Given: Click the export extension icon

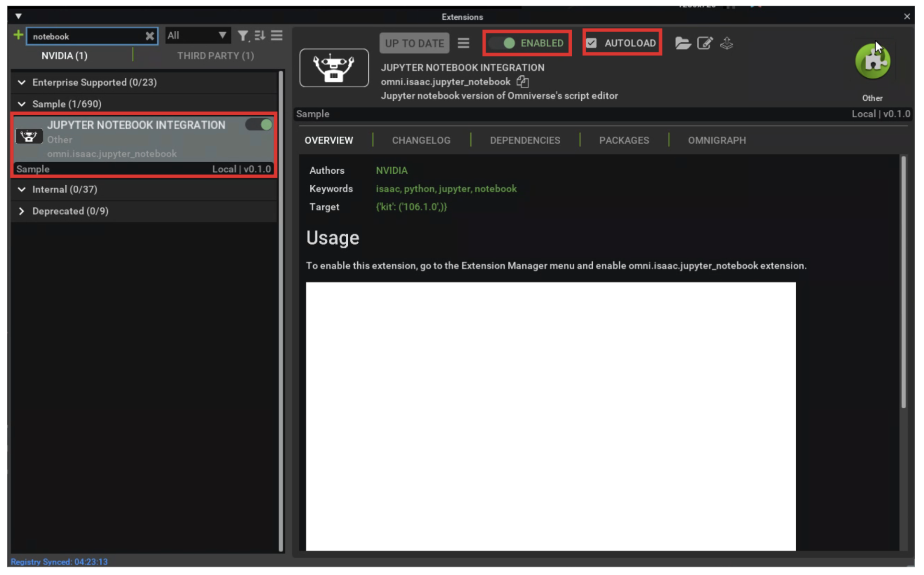Looking at the screenshot, I should [726, 43].
